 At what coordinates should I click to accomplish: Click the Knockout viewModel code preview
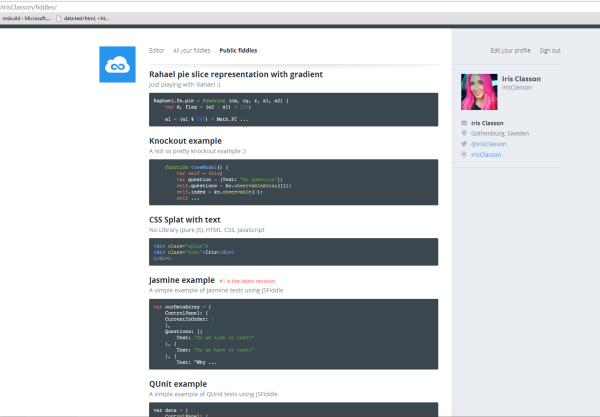coord(293,182)
